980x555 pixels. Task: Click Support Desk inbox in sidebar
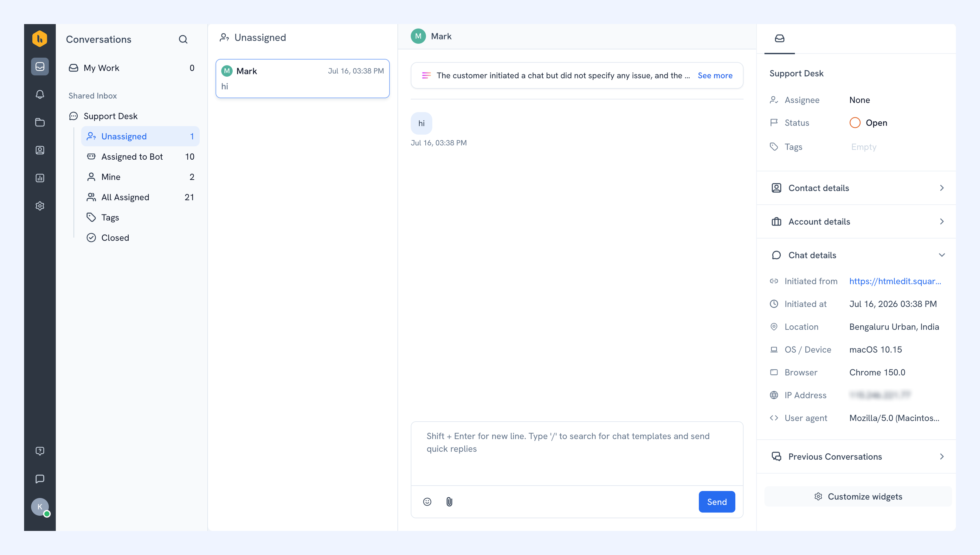pos(132,116)
